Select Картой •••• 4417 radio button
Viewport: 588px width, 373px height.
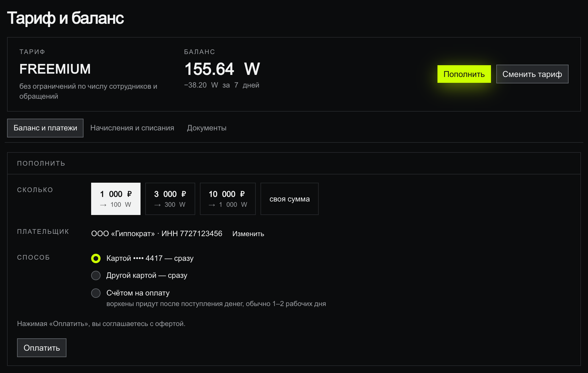[x=96, y=258]
